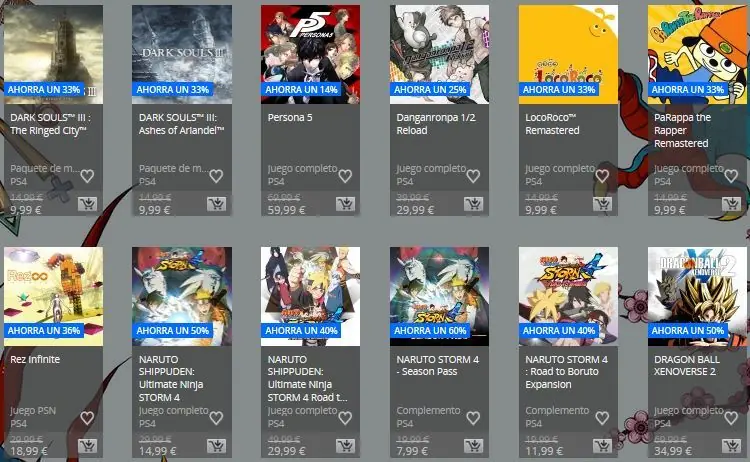
Task: Open NARUTO SHIPPUDEN Ultimate Ninja STORM 4 title
Action: [171, 378]
